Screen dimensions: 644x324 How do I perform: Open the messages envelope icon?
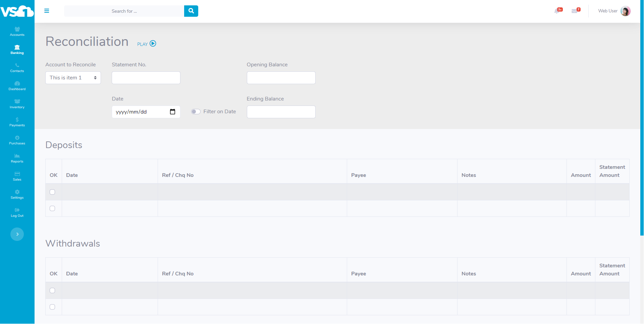click(x=575, y=11)
